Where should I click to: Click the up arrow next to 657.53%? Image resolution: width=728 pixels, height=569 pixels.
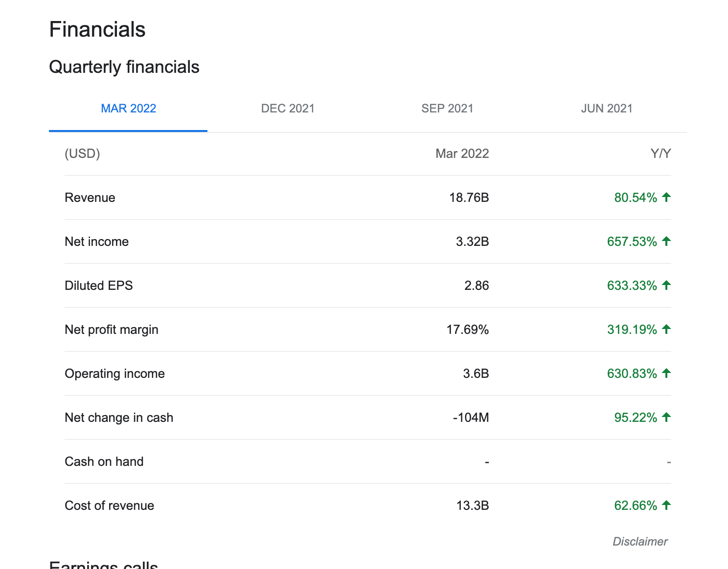666,241
